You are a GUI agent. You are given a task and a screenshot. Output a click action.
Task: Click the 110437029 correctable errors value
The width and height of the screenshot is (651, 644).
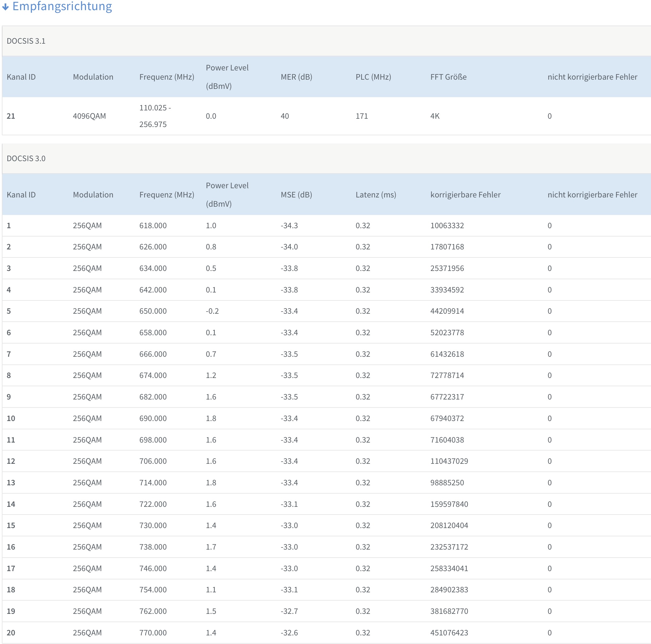click(x=449, y=461)
